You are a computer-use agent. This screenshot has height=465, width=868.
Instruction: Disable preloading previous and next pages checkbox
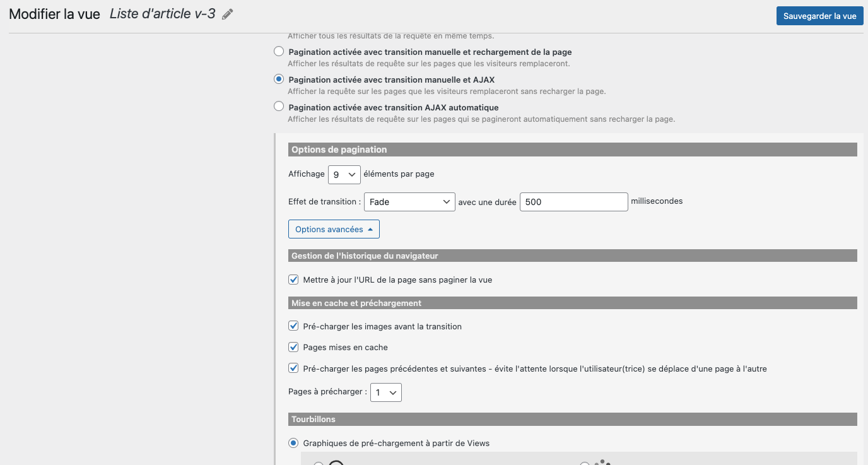tap(293, 368)
